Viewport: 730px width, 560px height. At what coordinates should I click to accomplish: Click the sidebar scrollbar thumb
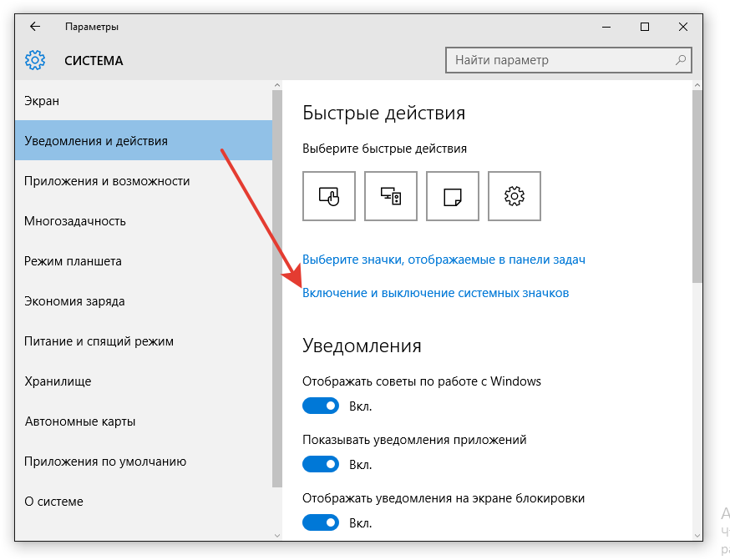click(277, 289)
